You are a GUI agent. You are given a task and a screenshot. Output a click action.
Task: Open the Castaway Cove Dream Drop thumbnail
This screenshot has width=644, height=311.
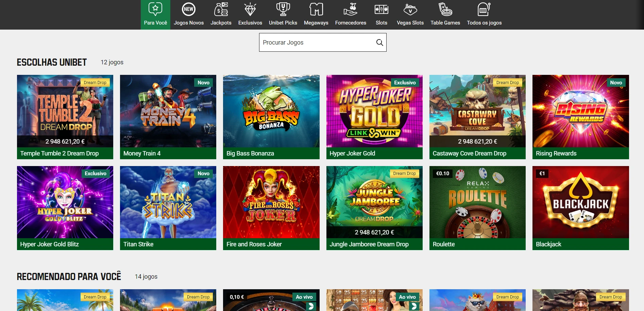click(x=477, y=111)
